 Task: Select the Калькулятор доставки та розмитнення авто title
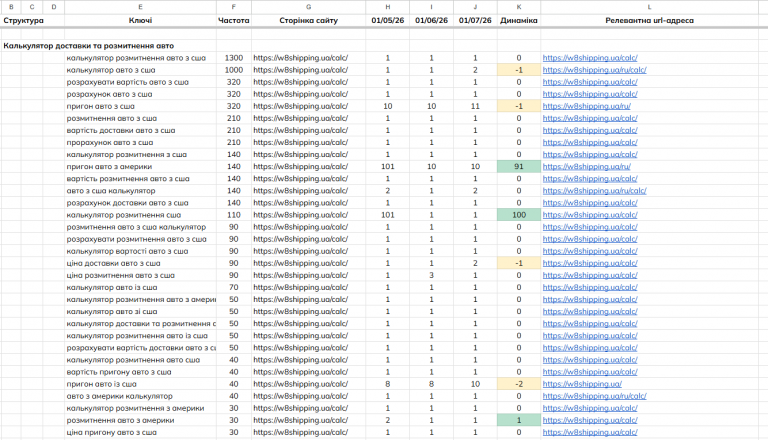(x=89, y=46)
